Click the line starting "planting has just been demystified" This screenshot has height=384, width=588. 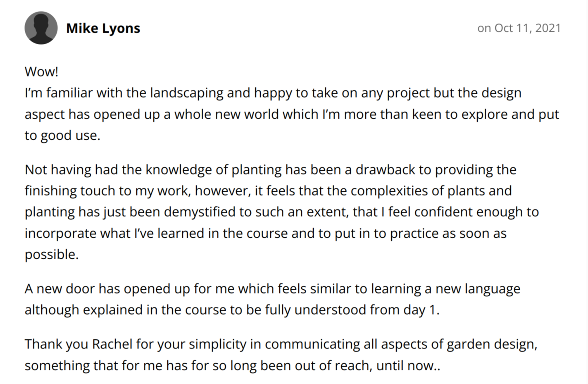click(281, 212)
